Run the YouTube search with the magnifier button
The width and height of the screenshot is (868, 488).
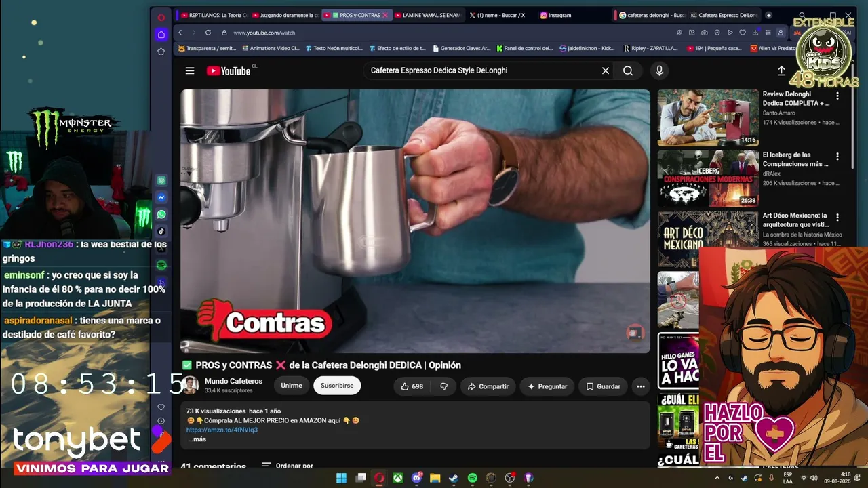(x=628, y=70)
